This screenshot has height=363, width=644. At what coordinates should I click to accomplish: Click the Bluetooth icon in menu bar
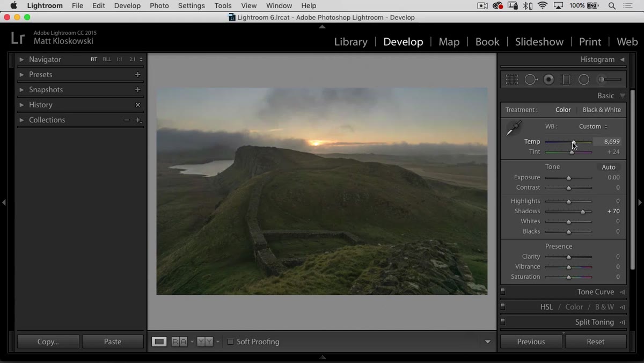pos(528,6)
